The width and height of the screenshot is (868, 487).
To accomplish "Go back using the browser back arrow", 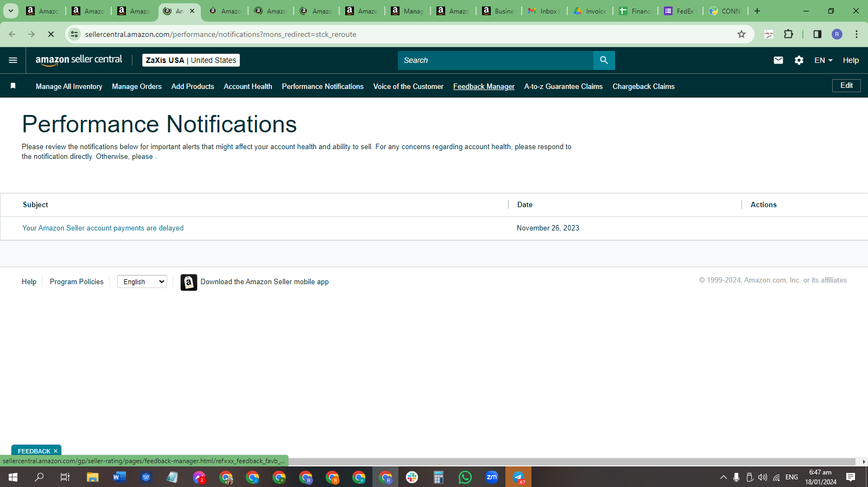I will [x=12, y=34].
